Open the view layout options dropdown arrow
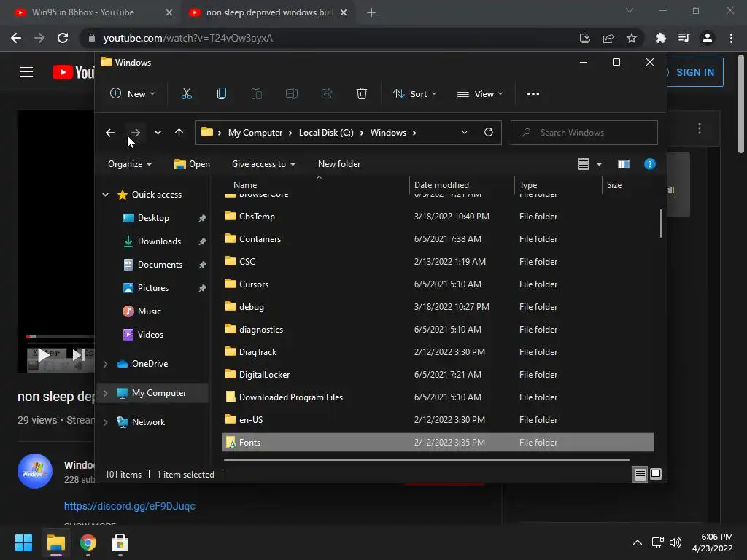Image resolution: width=747 pixels, height=560 pixels. 600,164
